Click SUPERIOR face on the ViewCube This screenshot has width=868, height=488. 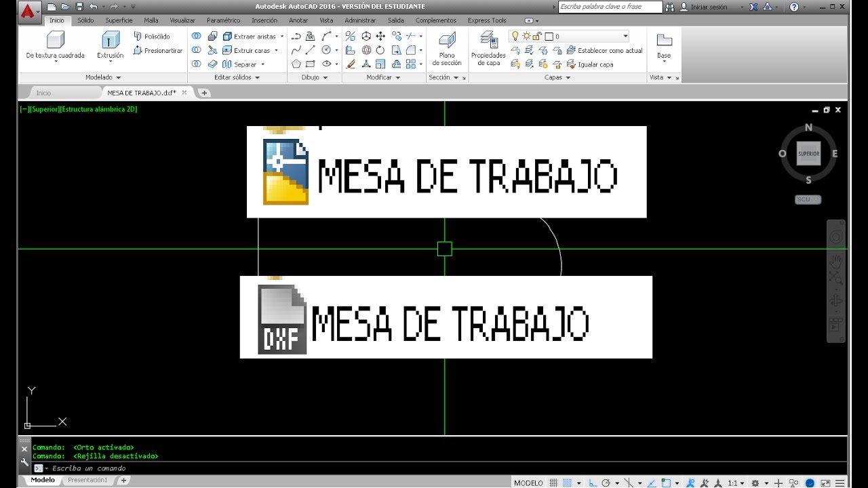(808, 153)
